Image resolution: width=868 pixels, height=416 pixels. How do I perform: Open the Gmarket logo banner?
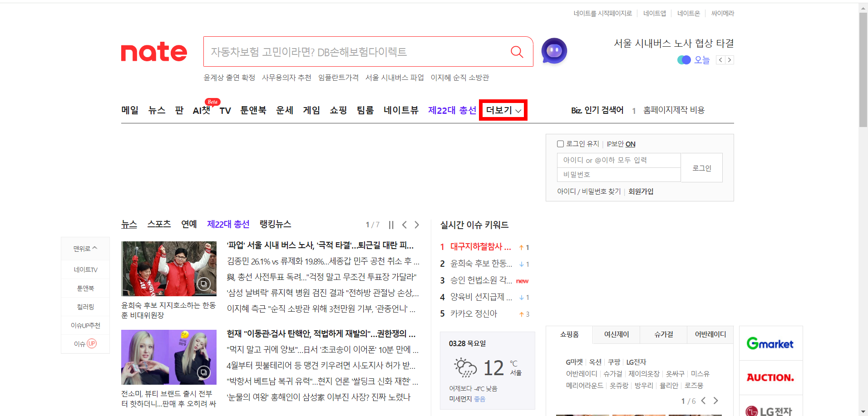click(770, 343)
